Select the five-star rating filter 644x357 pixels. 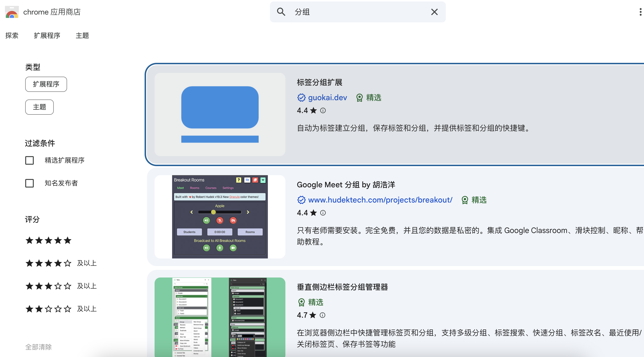click(49, 240)
